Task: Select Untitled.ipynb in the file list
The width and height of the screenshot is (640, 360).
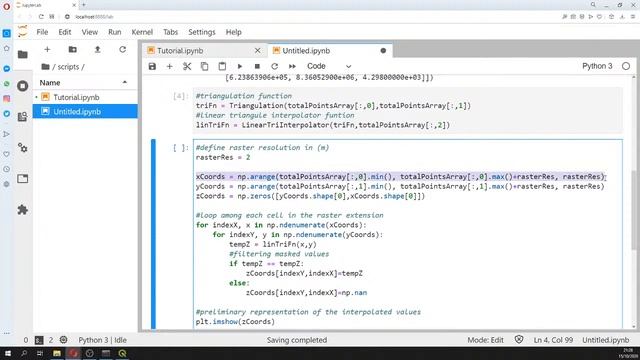Action: pyautogui.click(x=85, y=111)
